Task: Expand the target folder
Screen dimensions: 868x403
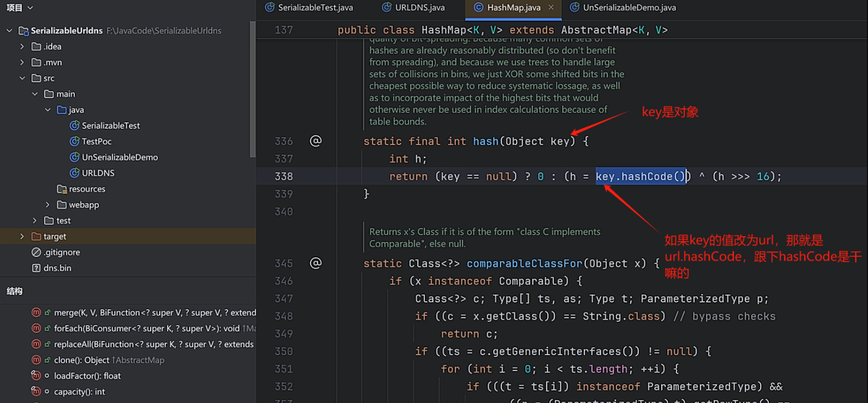Action: [x=22, y=237]
